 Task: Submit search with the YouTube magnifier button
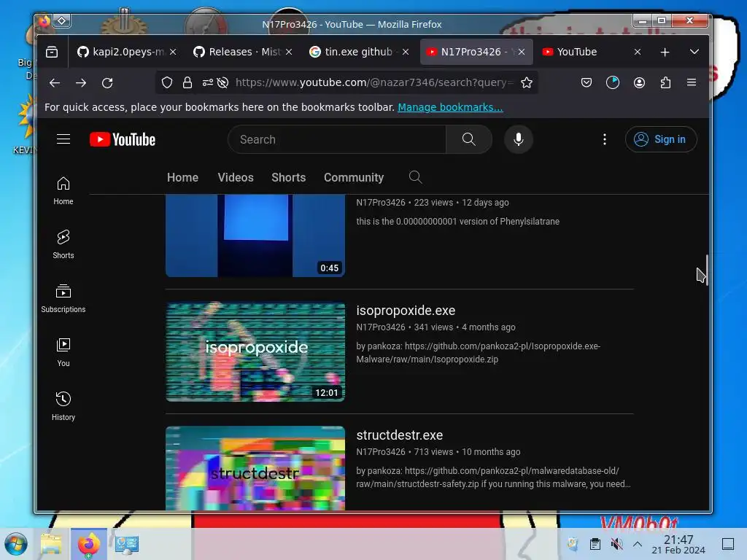tap(469, 139)
